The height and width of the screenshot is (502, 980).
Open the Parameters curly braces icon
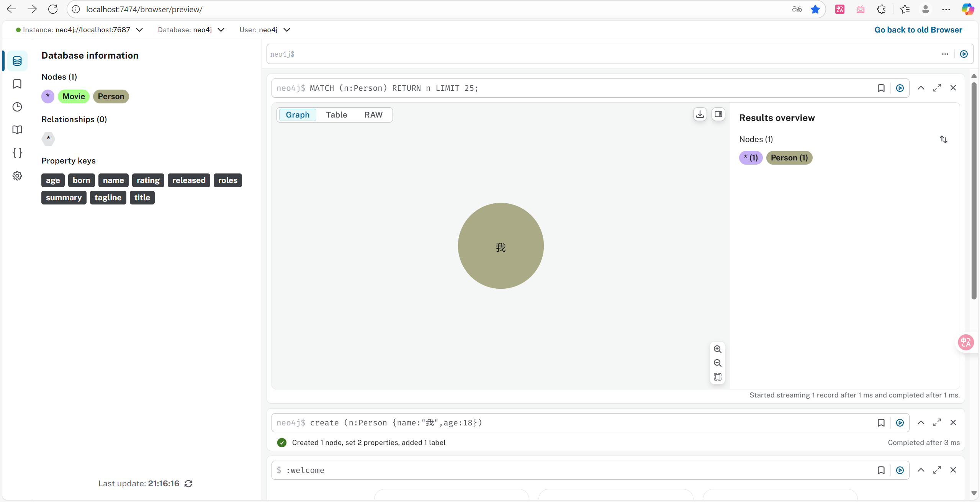coord(17,153)
